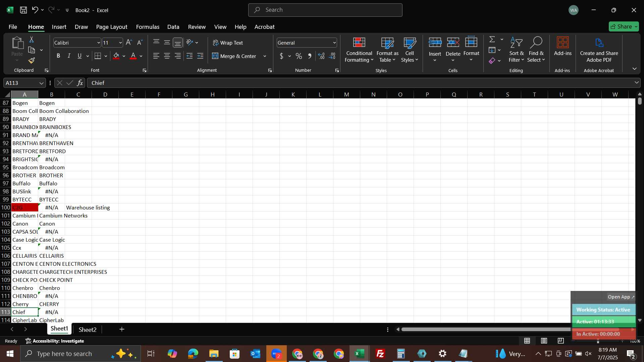Open the Review tab
This screenshot has width=644, height=362.
click(197, 27)
